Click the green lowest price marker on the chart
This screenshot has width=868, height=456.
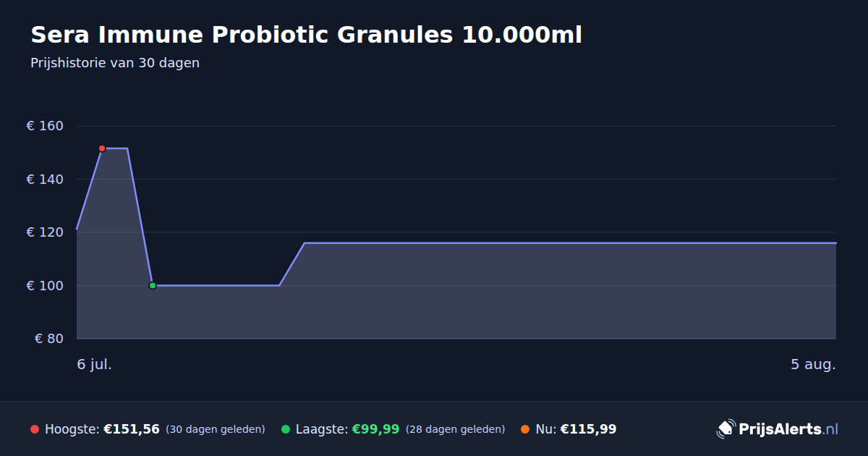[x=153, y=285]
